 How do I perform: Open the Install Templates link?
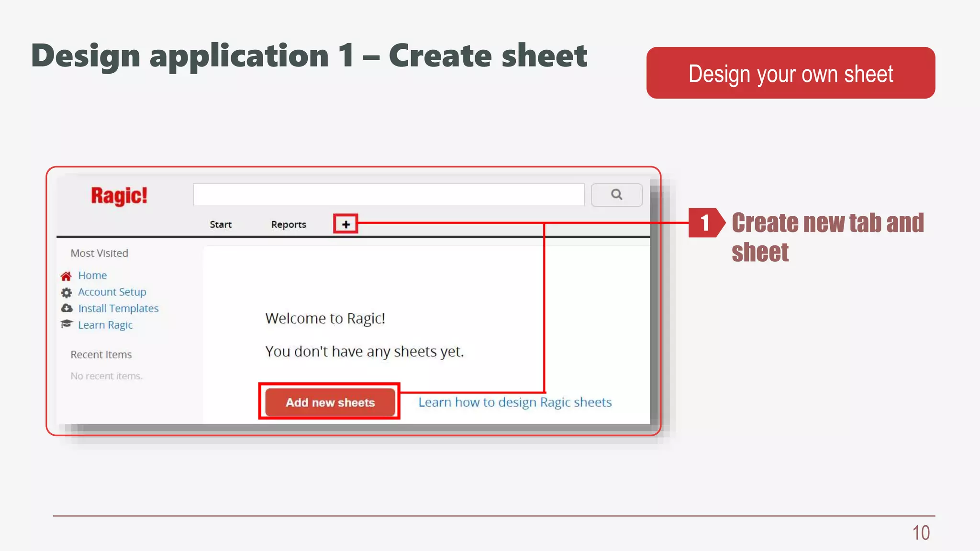pos(118,309)
